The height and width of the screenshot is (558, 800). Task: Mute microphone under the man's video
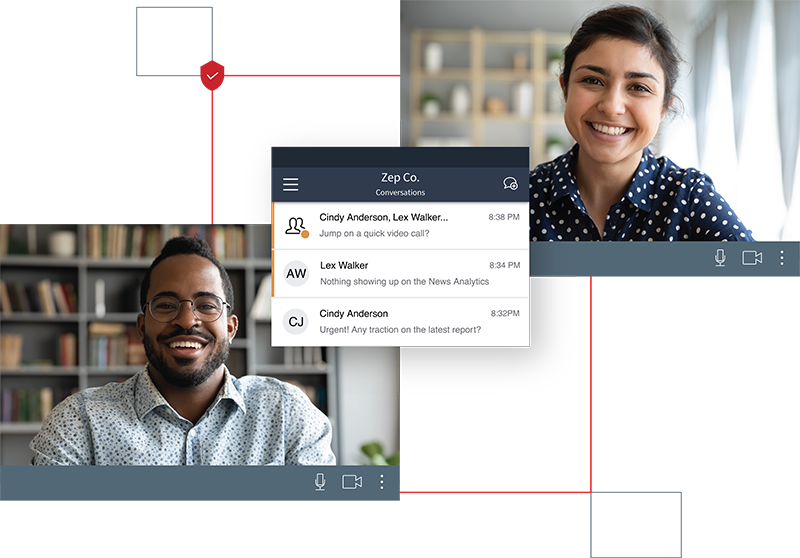[x=320, y=482]
